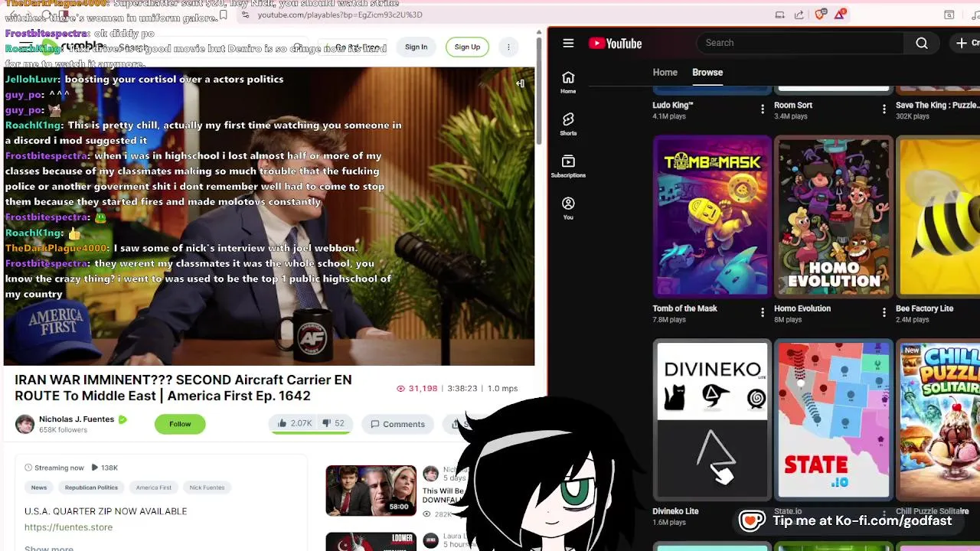Open Subscriptions in YouTube sidebar
The image size is (980, 551).
pyautogui.click(x=568, y=167)
